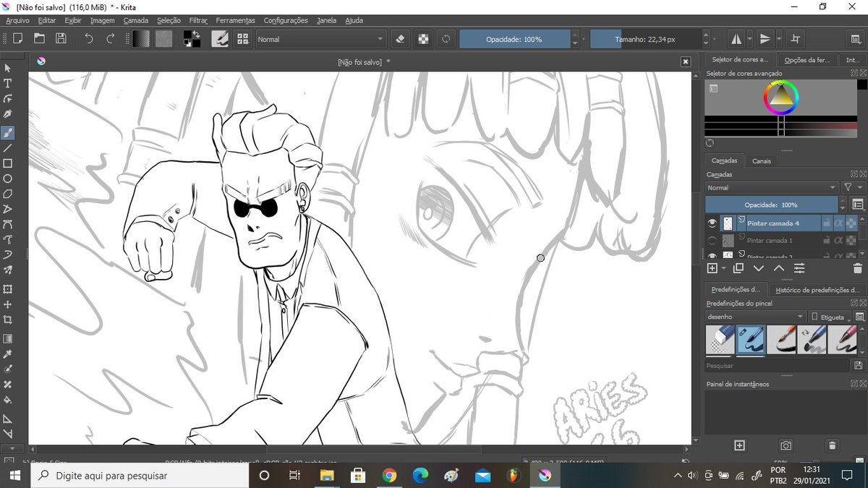The image size is (868, 488).
Task: Reload the original brush preset
Action: coord(446,38)
